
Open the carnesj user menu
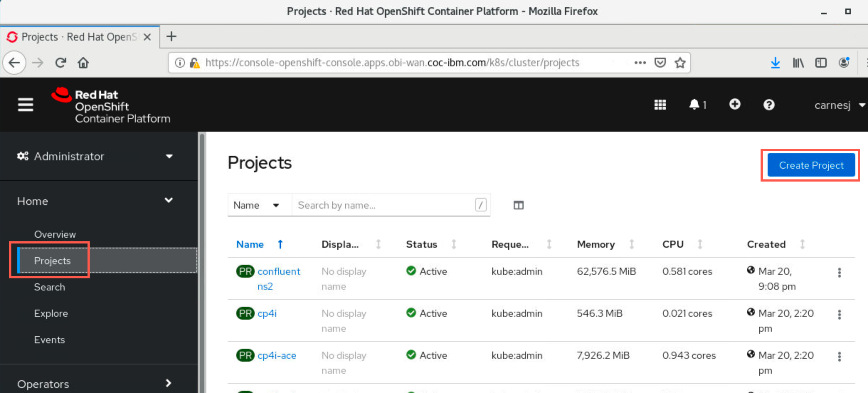[x=840, y=105]
